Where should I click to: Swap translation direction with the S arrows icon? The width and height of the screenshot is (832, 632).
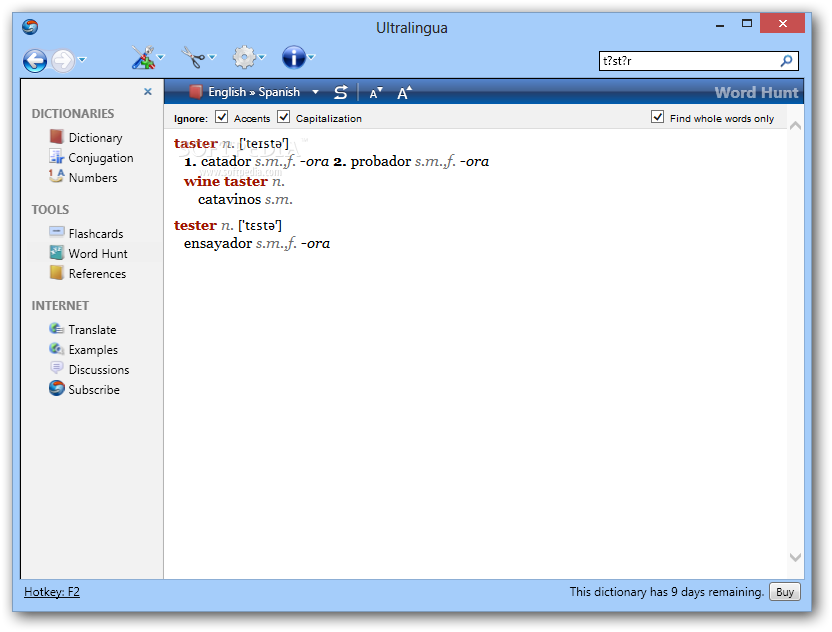[x=341, y=92]
